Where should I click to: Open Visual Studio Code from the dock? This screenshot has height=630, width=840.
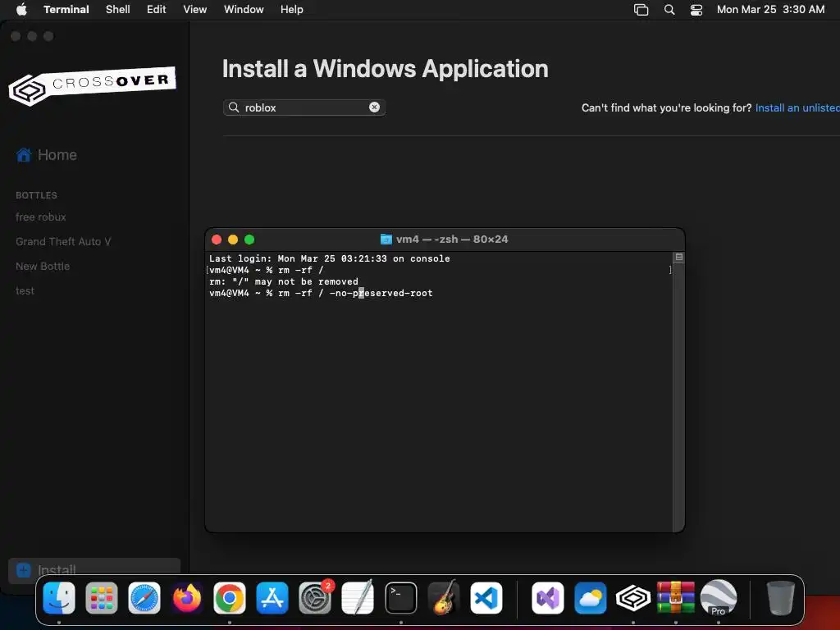[486, 598]
